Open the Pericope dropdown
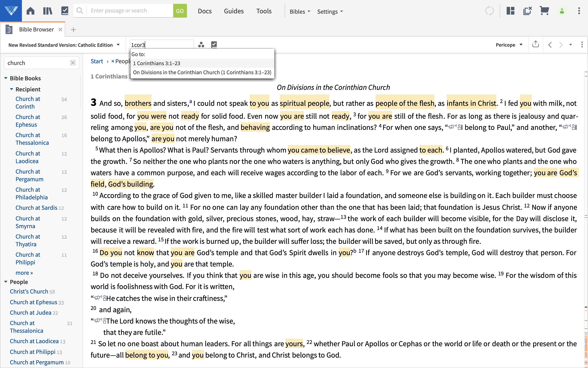The image size is (588, 368). 509,45
